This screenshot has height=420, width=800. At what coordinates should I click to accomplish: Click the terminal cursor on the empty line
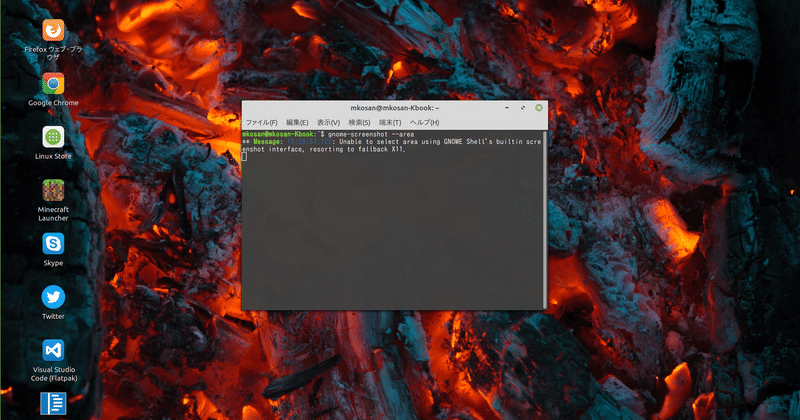pyautogui.click(x=244, y=157)
